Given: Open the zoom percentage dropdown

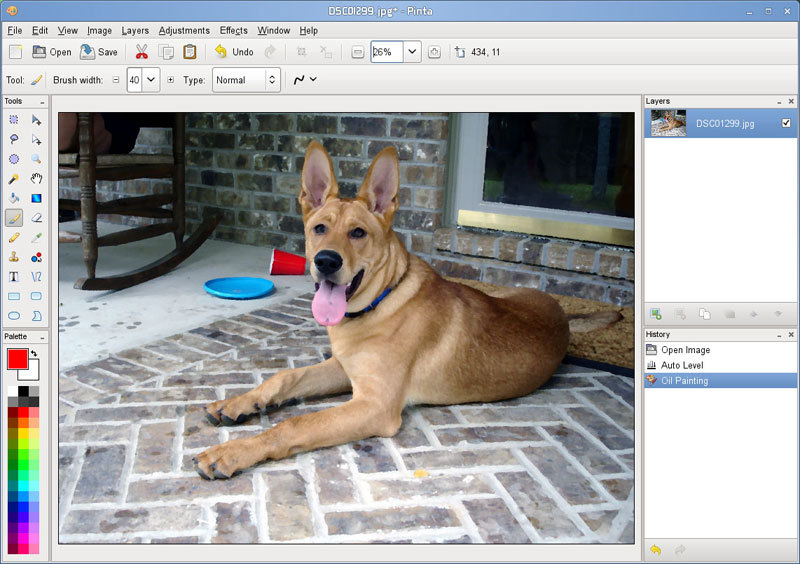Looking at the screenshot, I should [x=412, y=52].
